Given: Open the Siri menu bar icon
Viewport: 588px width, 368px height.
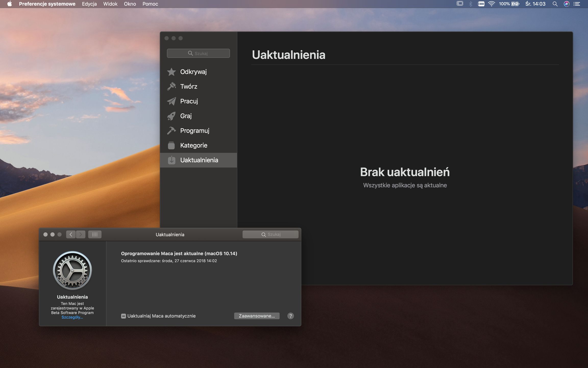Looking at the screenshot, I should pyautogui.click(x=566, y=4).
